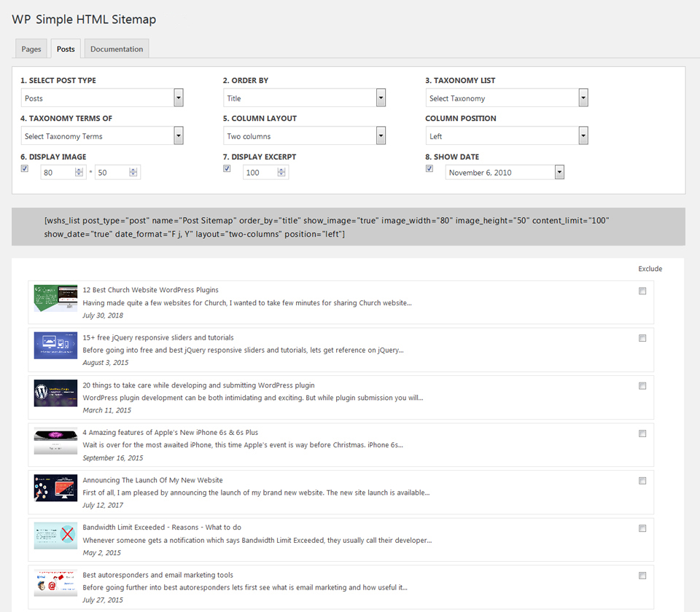Image resolution: width=700 pixels, height=612 pixels.
Task: Open the Select Taxonomy dropdown
Action: click(x=507, y=98)
